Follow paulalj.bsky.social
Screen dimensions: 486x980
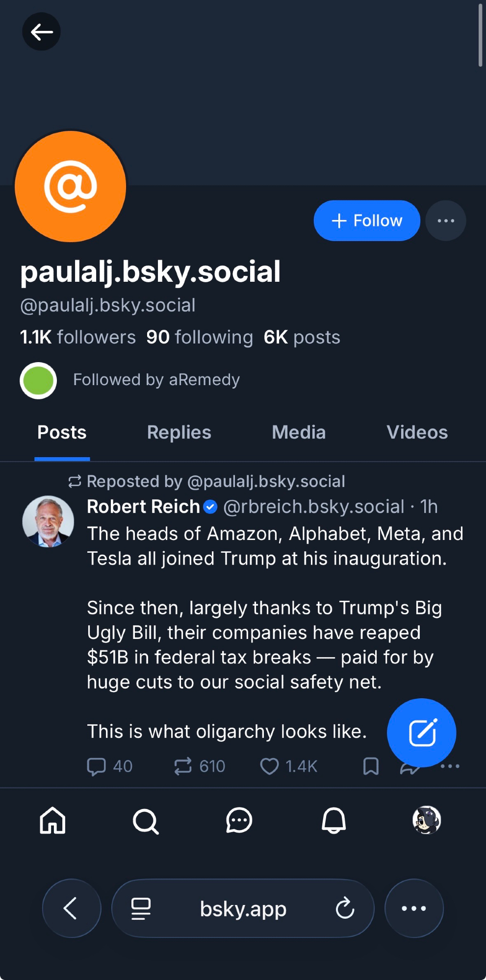tap(367, 221)
